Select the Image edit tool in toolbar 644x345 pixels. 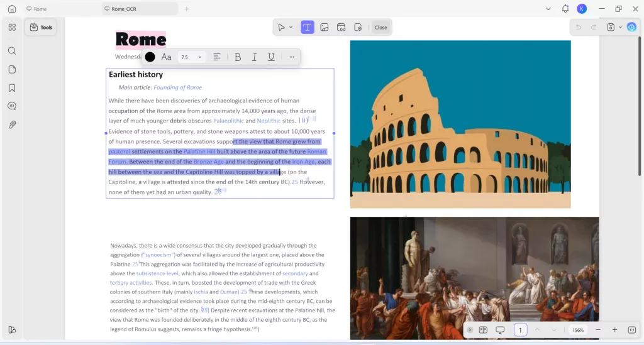325,27
